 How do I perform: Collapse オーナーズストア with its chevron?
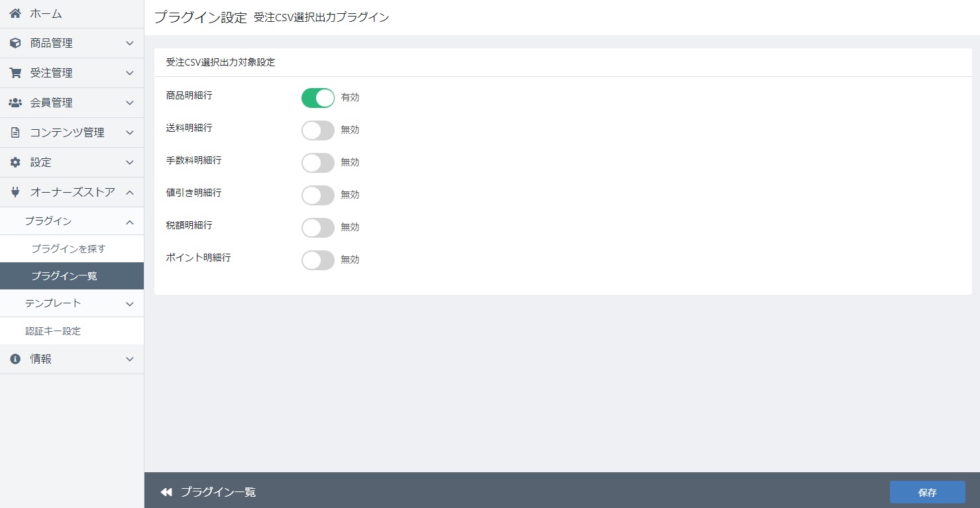(x=130, y=192)
